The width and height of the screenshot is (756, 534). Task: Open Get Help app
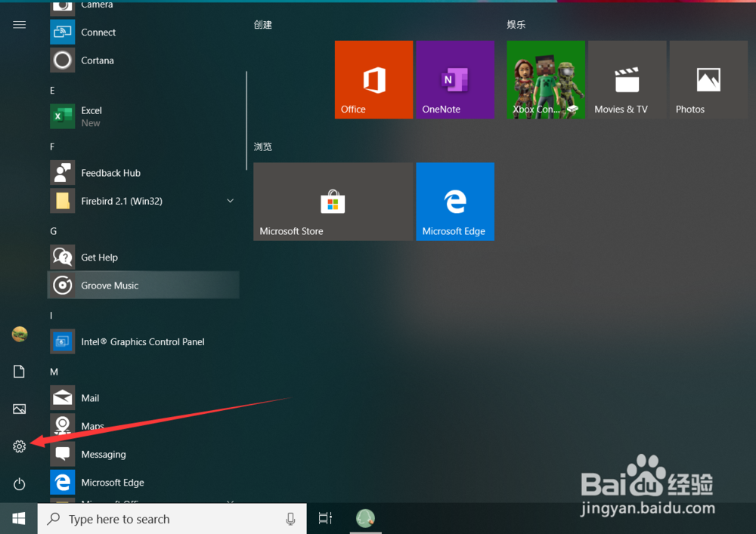144,257
